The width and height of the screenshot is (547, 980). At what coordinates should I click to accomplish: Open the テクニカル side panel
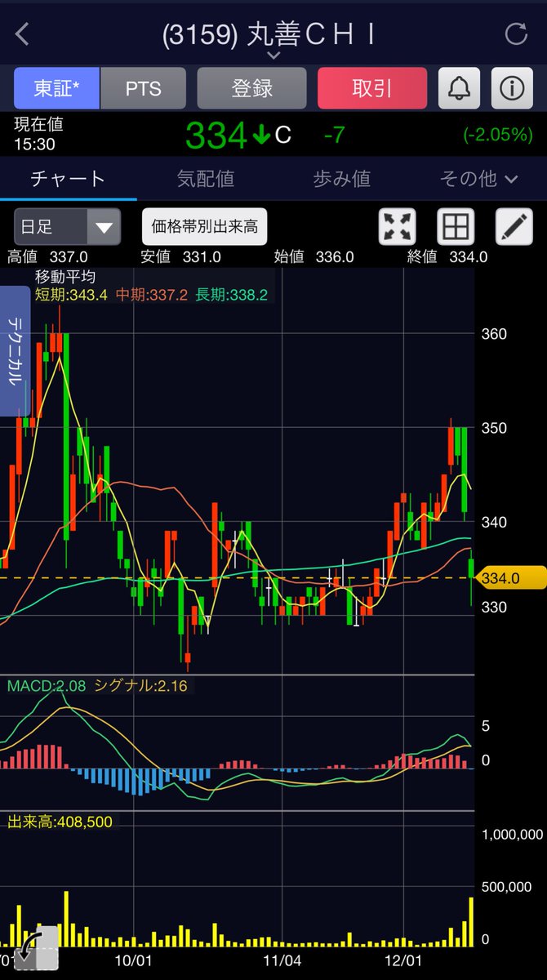(16, 351)
